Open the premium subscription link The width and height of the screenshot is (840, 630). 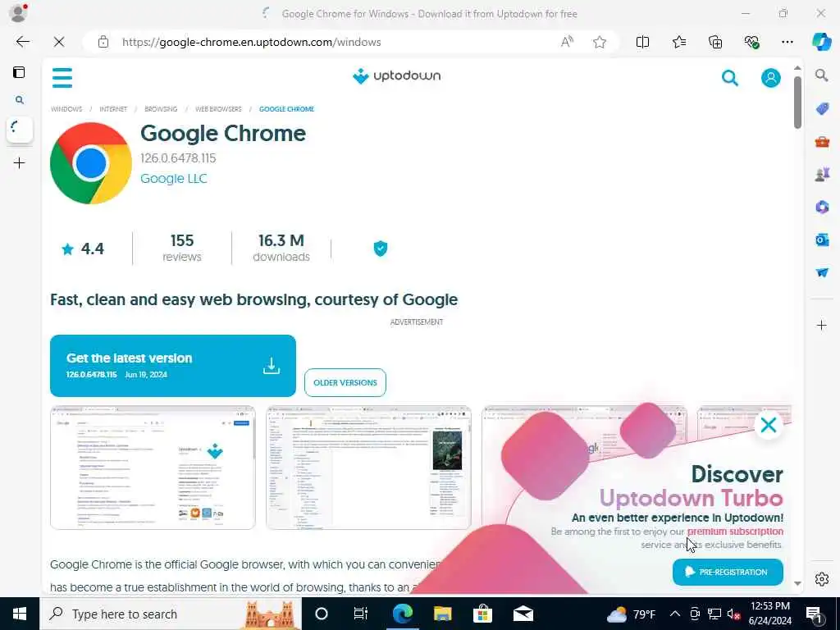(735, 532)
